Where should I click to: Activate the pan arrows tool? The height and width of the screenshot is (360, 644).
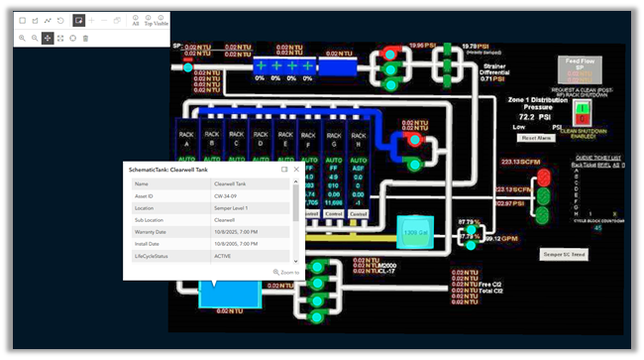[48, 39]
